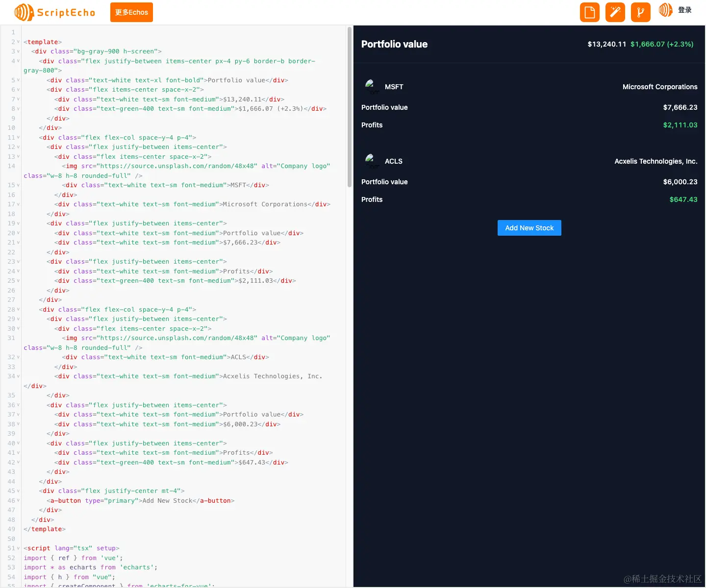Screen dimensions: 706x588
Task: Click the Portfolio value label under MSFT
Action: tap(384, 107)
